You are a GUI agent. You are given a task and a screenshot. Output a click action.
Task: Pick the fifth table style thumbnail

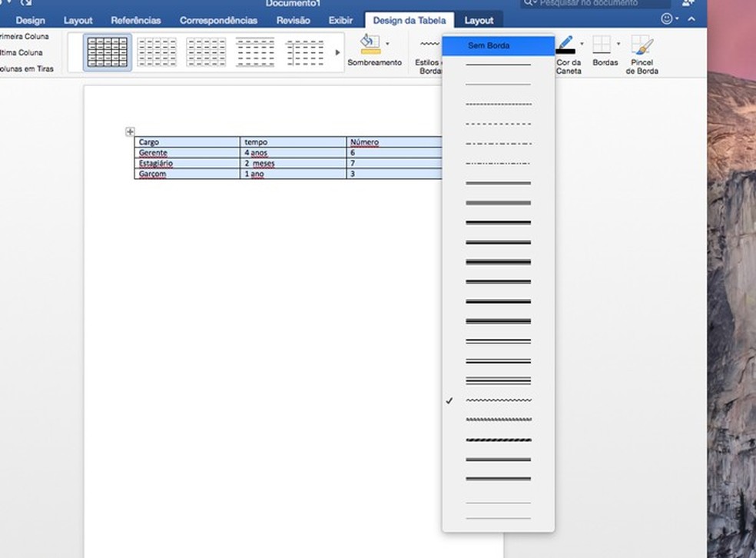[x=305, y=52]
